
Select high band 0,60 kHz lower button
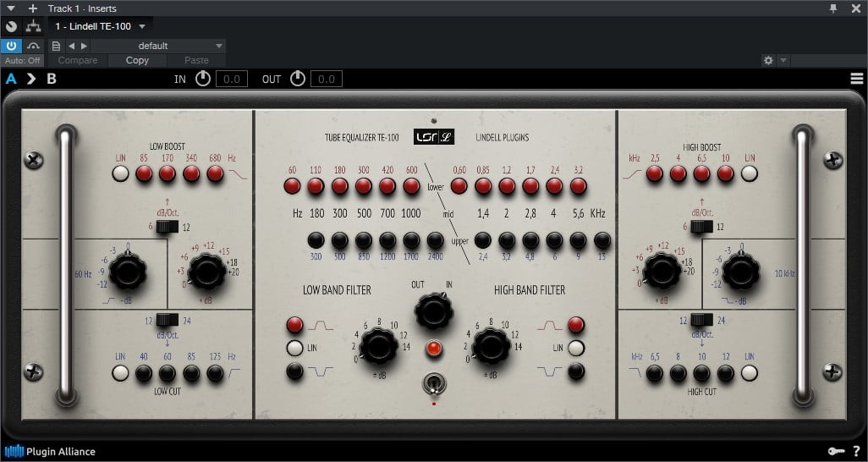[x=459, y=185]
